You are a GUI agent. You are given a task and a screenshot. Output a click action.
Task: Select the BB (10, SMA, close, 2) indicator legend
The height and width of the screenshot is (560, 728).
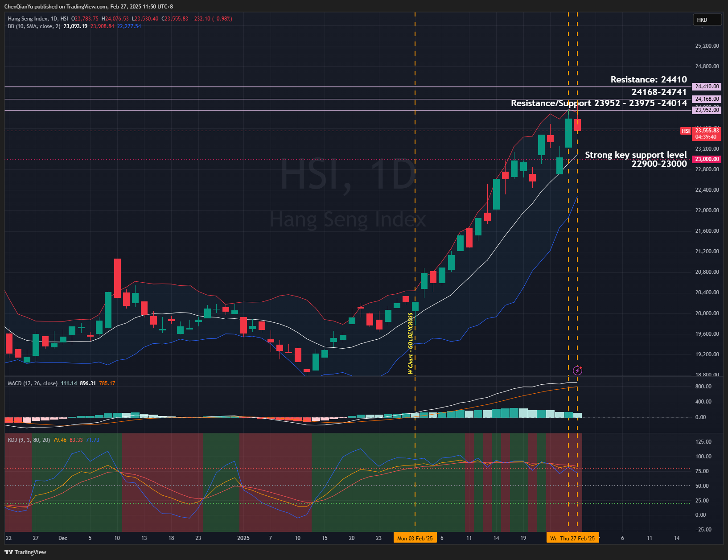34,26
